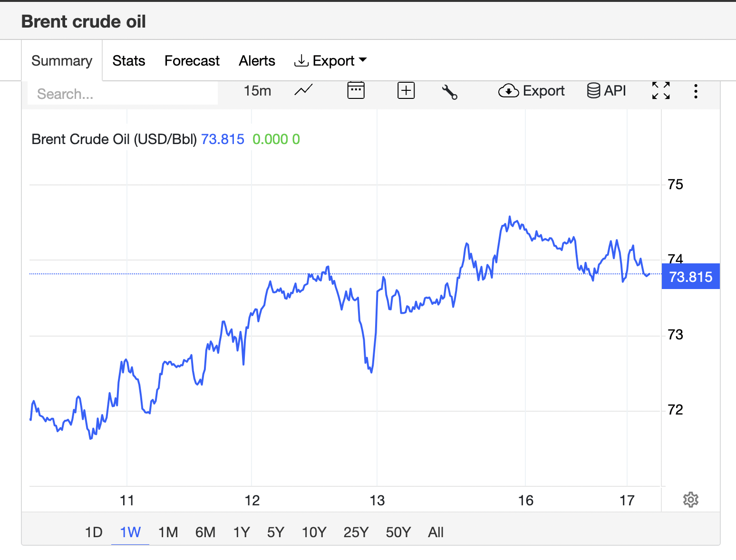Image resolution: width=736 pixels, height=560 pixels.
Task: Click the 12 date axis label
Action: 252,501
